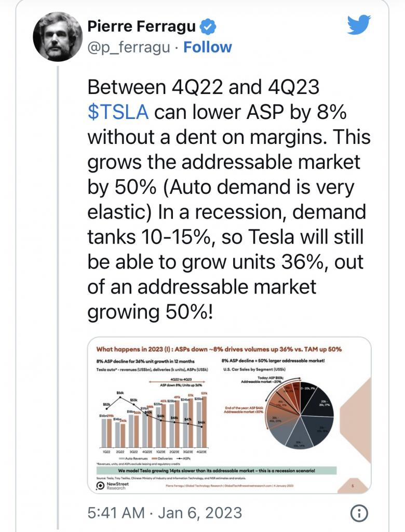Image resolution: width=405 pixels, height=532 pixels.
Task: Click the U.S. Car Sales pie chart
Action: pyautogui.click(x=300, y=415)
